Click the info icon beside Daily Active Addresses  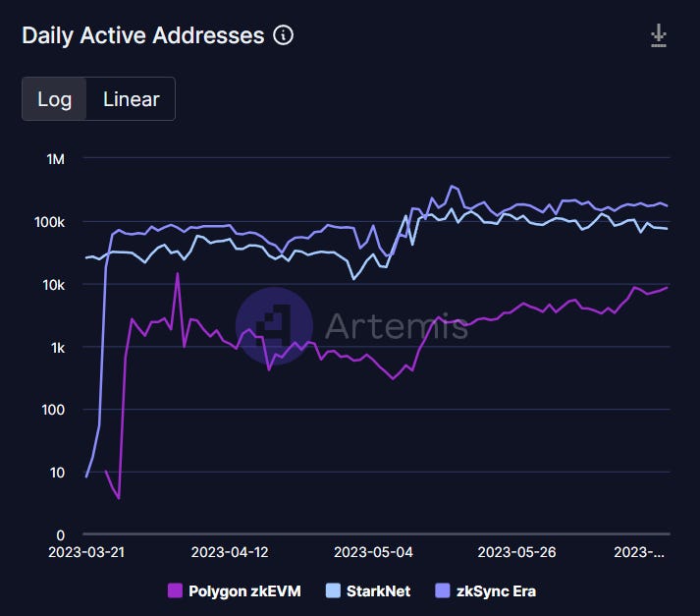(x=283, y=34)
